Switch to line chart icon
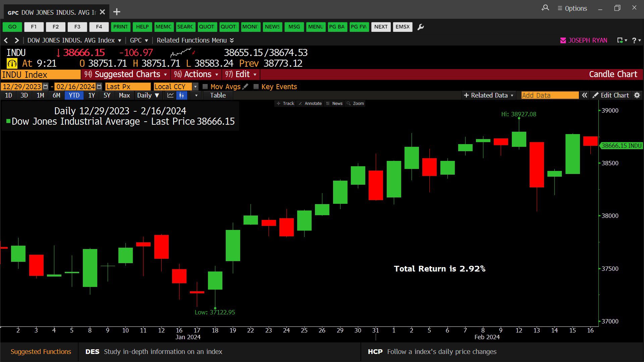The height and width of the screenshot is (362, 644). (x=170, y=95)
